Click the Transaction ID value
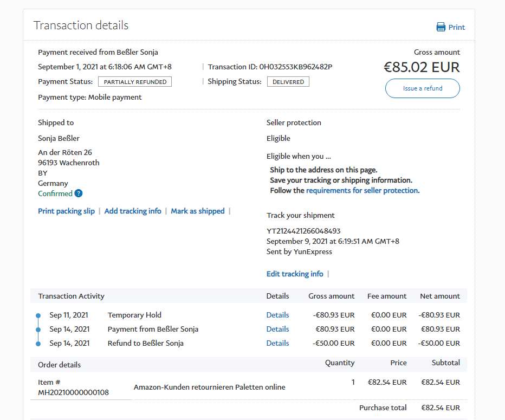505x420 pixels. point(296,67)
